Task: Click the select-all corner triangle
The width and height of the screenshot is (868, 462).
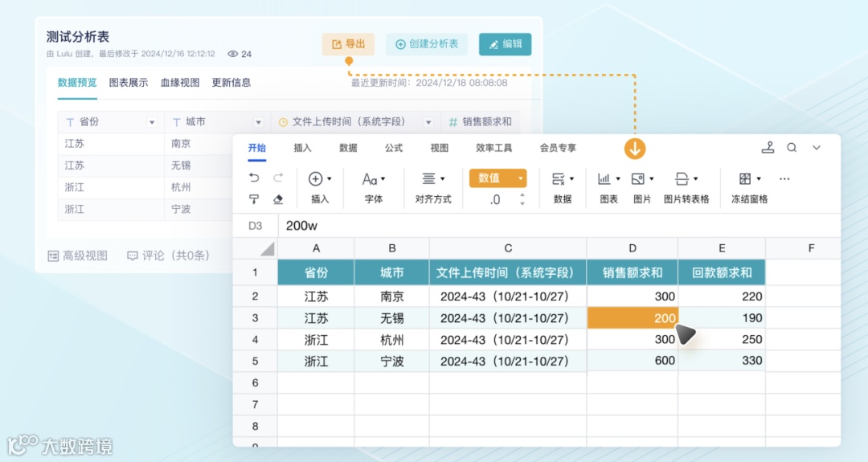Action: click(268, 249)
